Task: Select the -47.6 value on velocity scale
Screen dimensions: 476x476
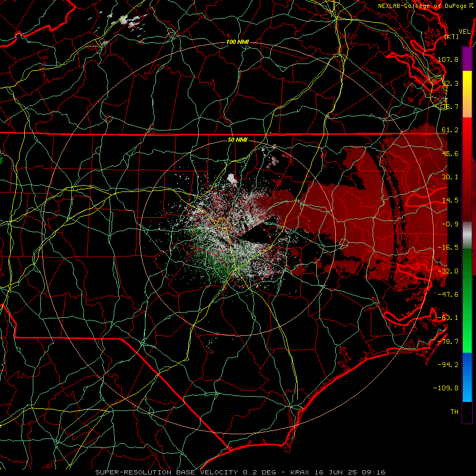Action: pos(448,295)
